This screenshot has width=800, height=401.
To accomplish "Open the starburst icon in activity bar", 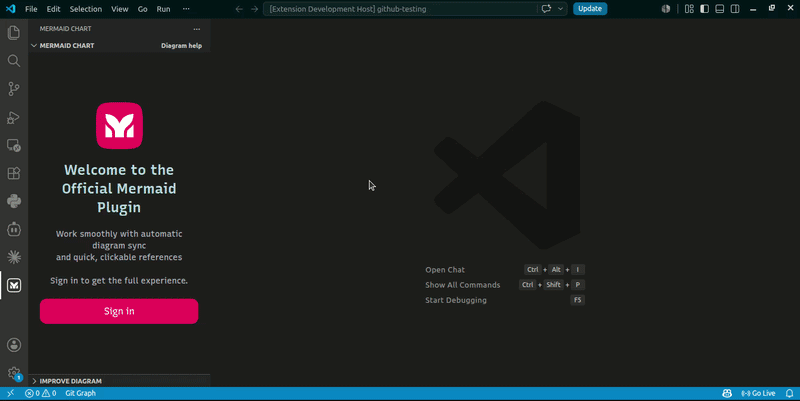I will (x=14, y=257).
